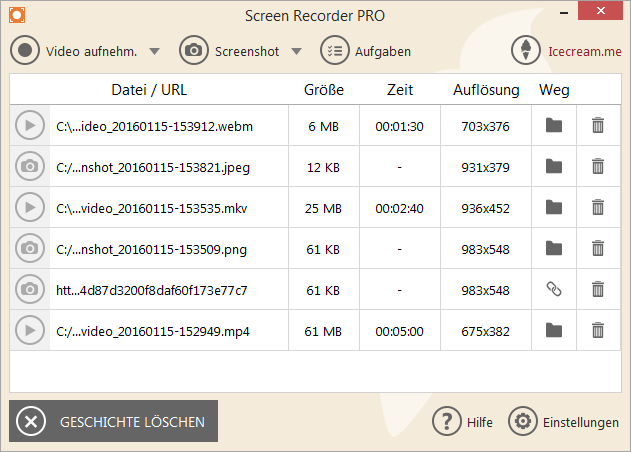The height and width of the screenshot is (452, 631).
Task: Close the Screen Recorder PRO window
Action: pos(600,10)
